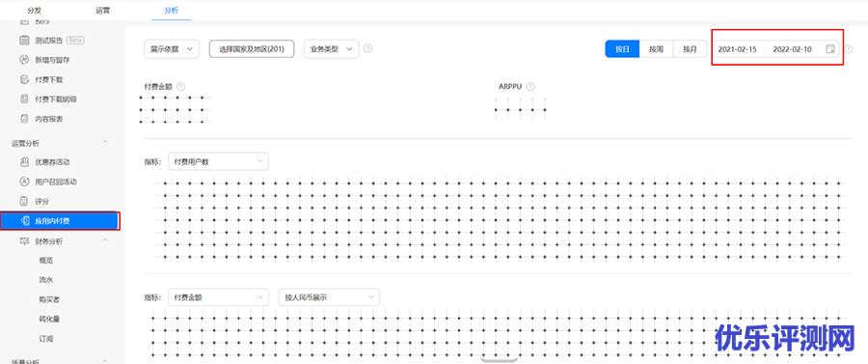Viewport: 868px width, 364px height.
Task: Open the 内容报表 sidebar icon
Action: [x=24, y=119]
